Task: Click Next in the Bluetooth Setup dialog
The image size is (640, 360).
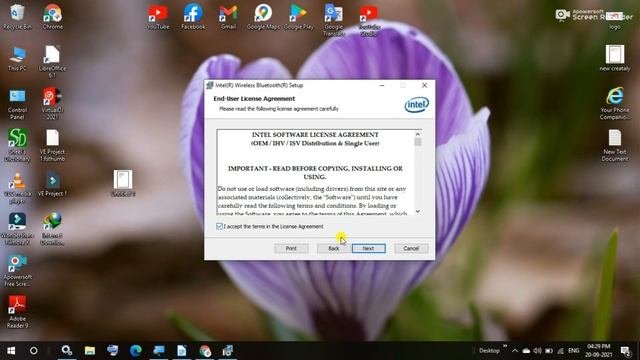Action: click(x=369, y=248)
